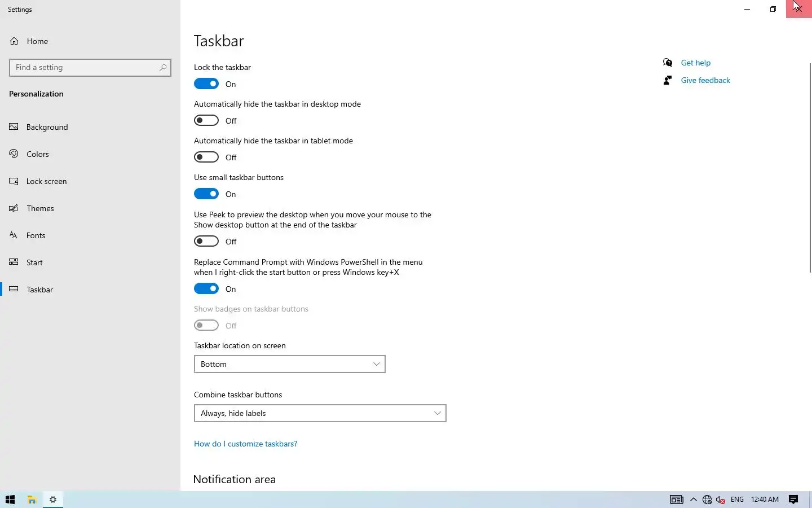Minimize the Settings window

[x=747, y=9]
